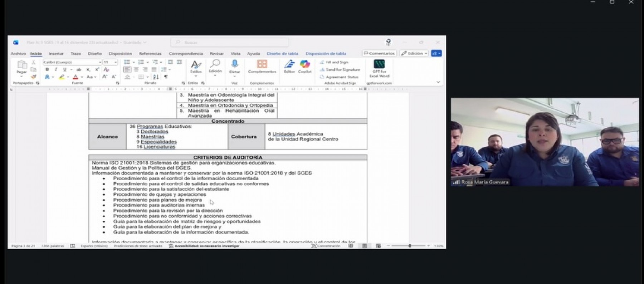The image size is (644, 284).
Task: Switch to the Revisar tab
Action: click(217, 54)
